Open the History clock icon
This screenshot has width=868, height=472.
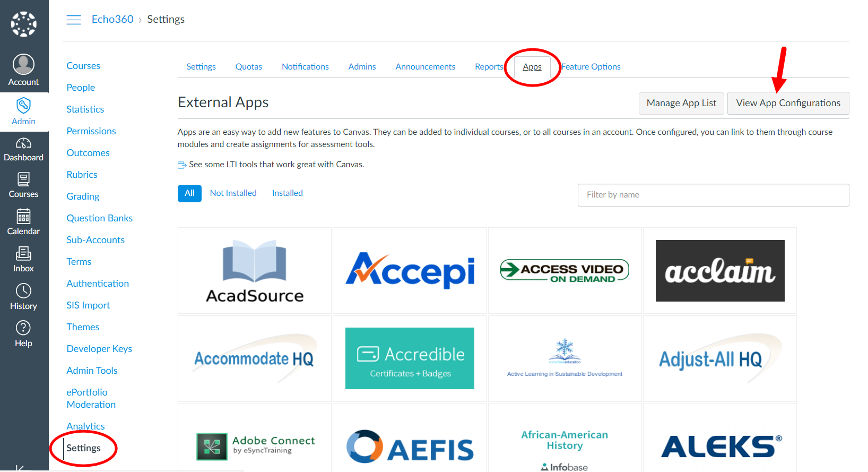pos(24,291)
